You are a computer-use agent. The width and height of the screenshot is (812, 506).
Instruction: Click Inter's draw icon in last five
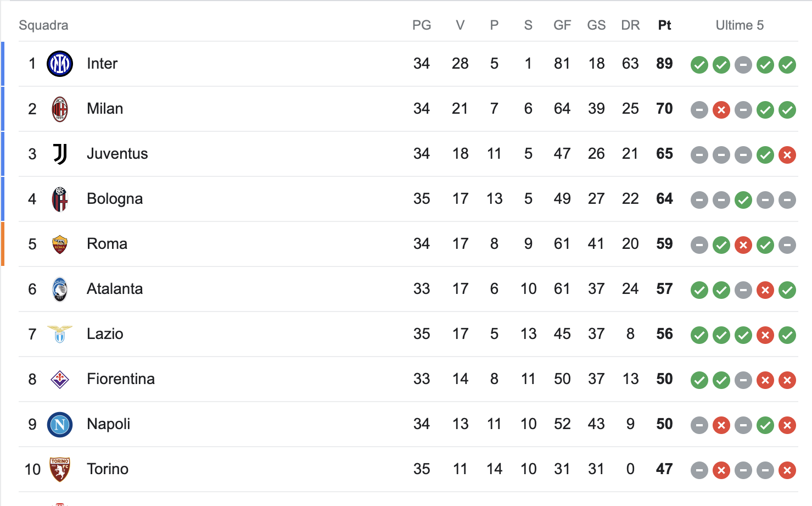click(x=743, y=65)
